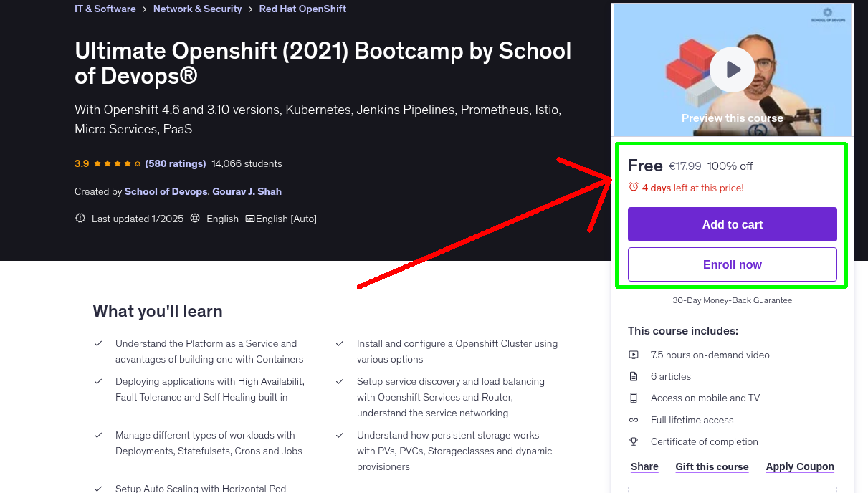The image size is (868, 493).
Task: Click Gift this course
Action: [711, 466]
